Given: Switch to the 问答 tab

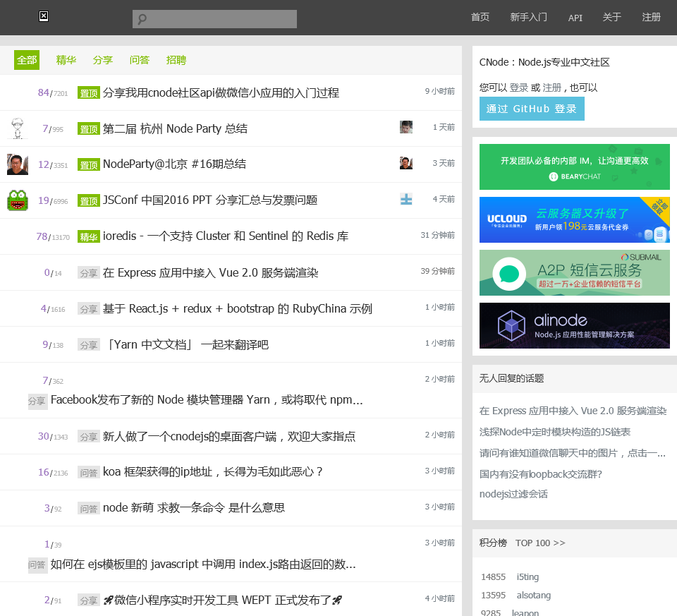Looking at the screenshot, I should tap(140, 60).
